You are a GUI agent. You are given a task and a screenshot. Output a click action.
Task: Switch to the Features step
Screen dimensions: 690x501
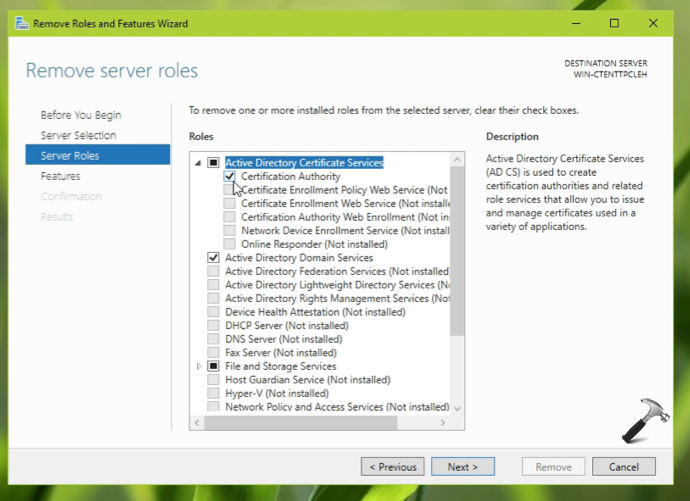(x=60, y=176)
